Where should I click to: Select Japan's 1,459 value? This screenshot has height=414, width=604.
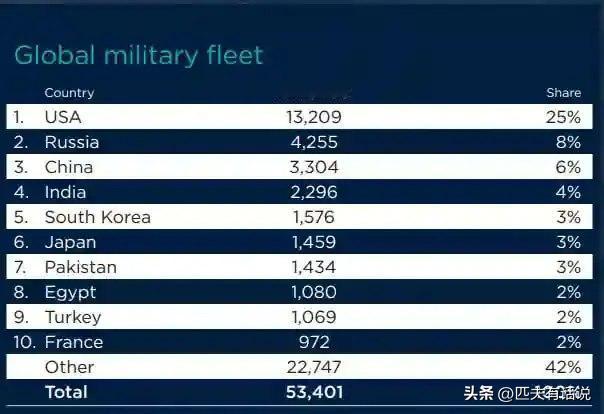pos(314,242)
